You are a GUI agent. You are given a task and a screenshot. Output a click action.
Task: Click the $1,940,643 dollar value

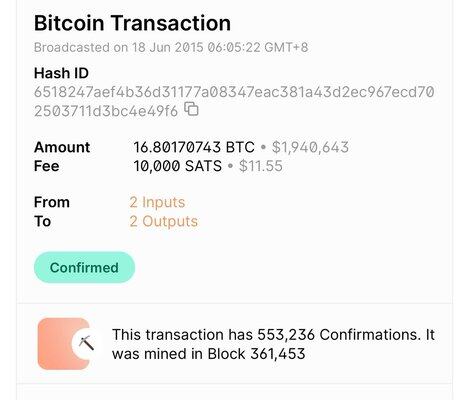pos(310,147)
